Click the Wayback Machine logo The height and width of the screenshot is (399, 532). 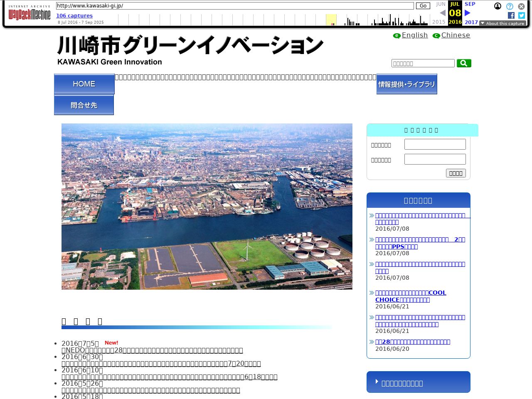[29, 13]
